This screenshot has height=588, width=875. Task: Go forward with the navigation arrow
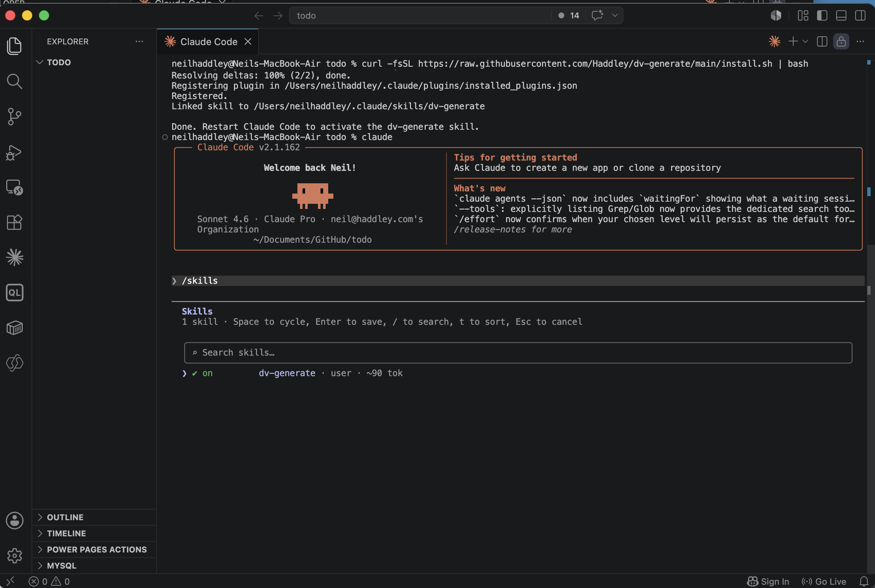click(x=278, y=16)
